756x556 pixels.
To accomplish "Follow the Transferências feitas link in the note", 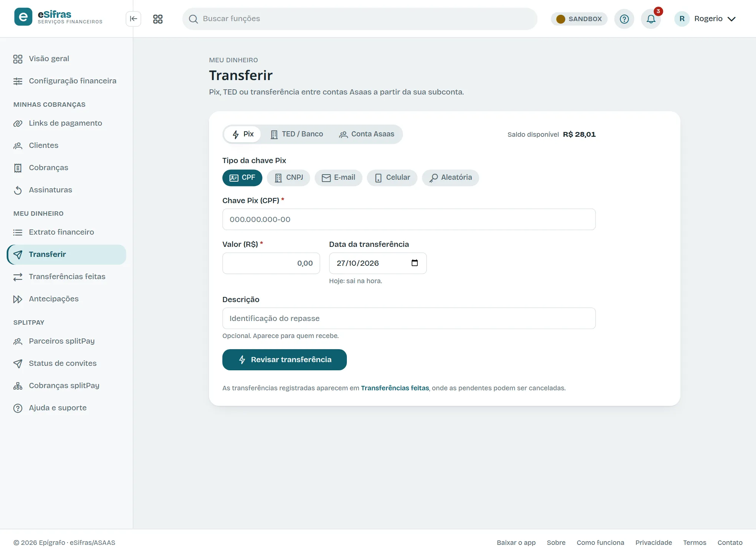I will [395, 388].
